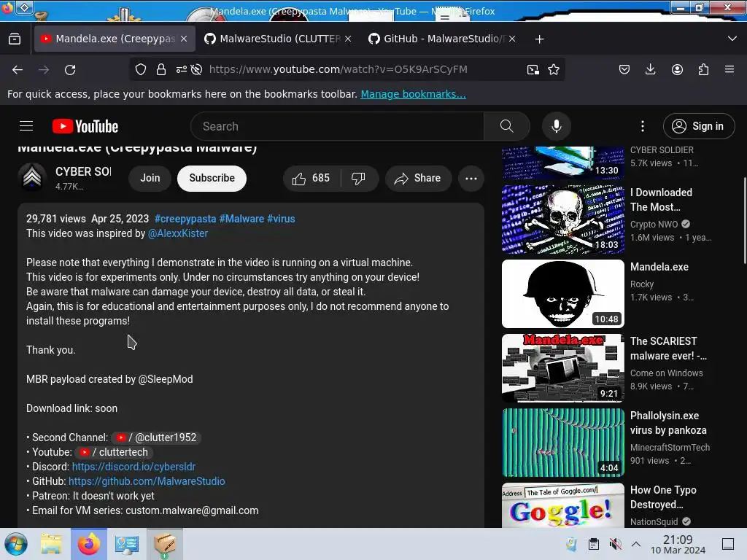Open Goggle typo video thumbnail
The height and width of the screenshot is (560, 747).
563,505
